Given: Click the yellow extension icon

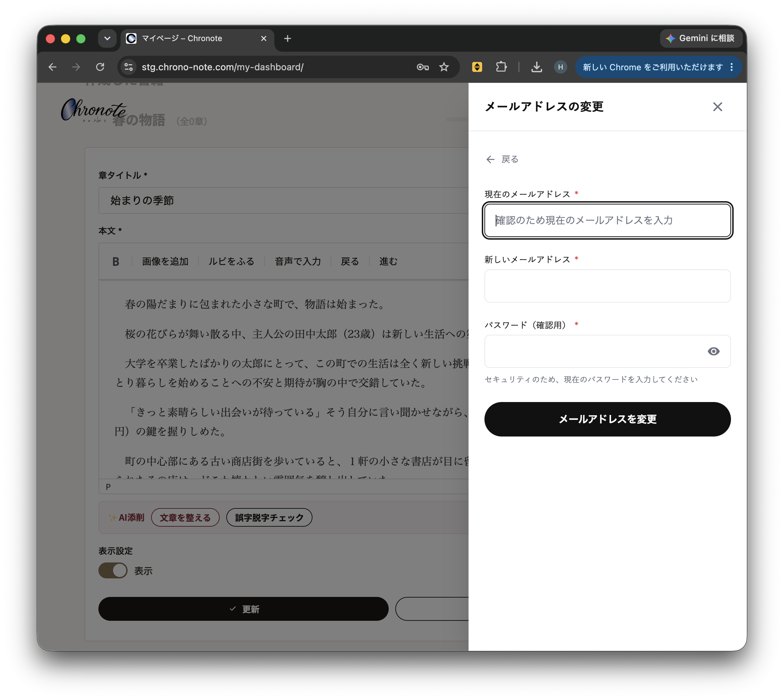Looking at the screenshot, I should 477,67.
